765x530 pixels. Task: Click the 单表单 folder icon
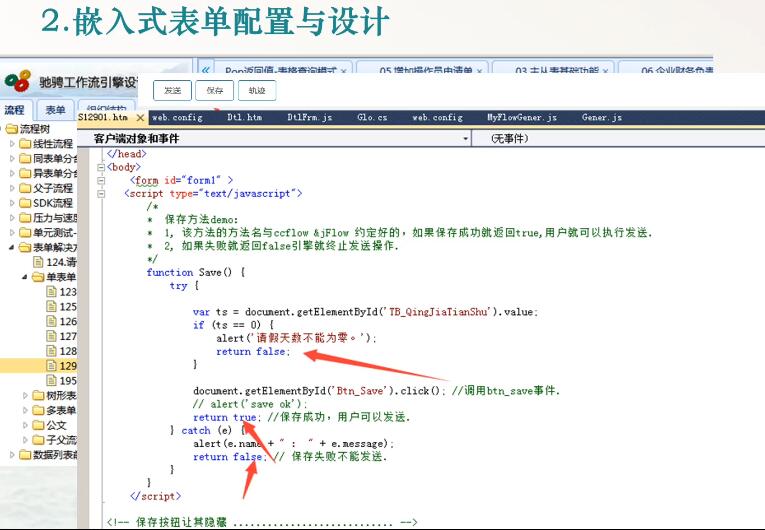(38, 277)
